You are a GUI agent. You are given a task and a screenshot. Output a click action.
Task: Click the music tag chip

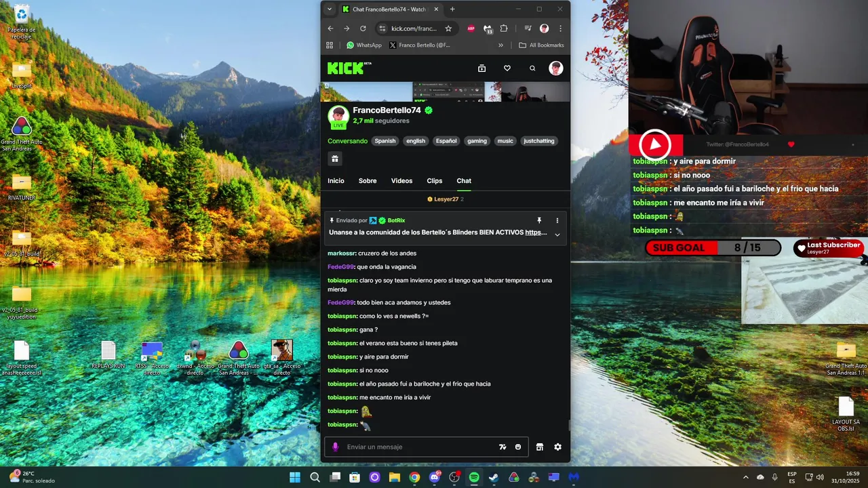(505, 141)
